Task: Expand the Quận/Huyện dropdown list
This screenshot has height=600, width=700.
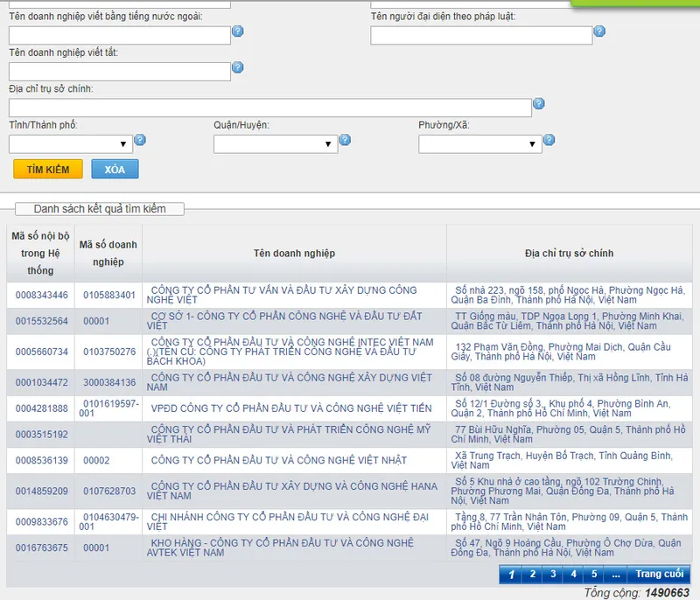Action: click(x=276, y=144)
